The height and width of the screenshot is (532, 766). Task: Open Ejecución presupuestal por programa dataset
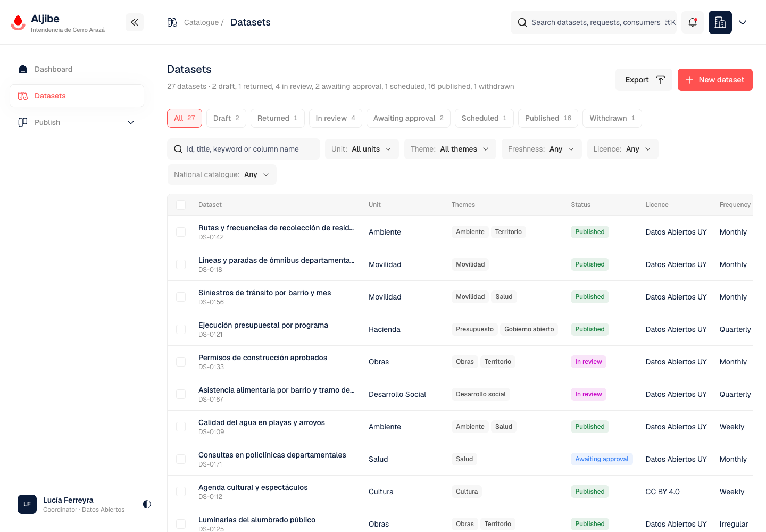point(263,325)
